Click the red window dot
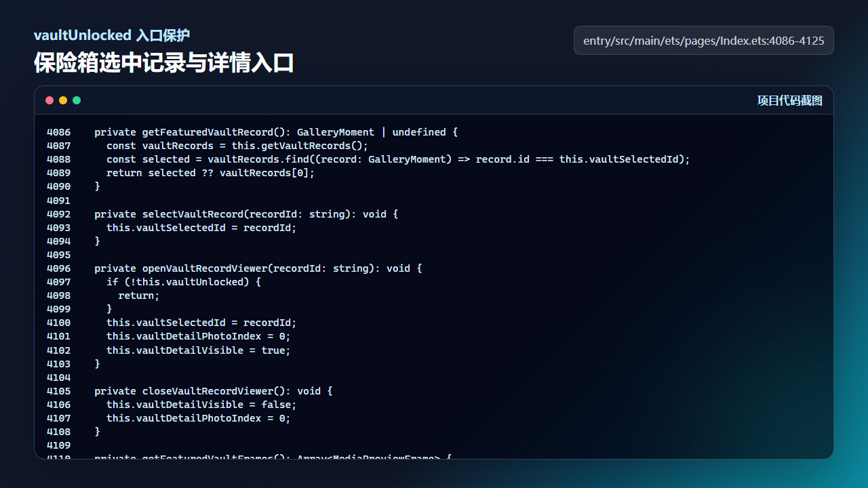 click(x=50, y=100)
